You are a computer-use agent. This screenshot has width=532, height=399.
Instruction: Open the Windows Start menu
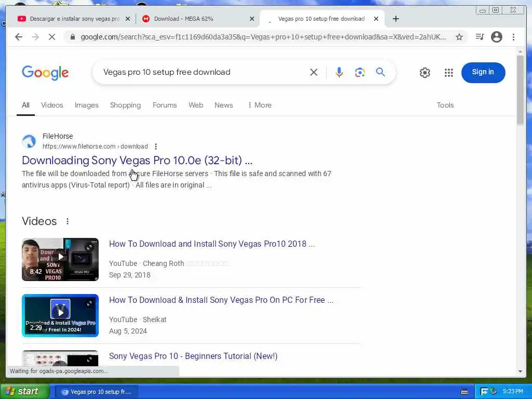24,392
